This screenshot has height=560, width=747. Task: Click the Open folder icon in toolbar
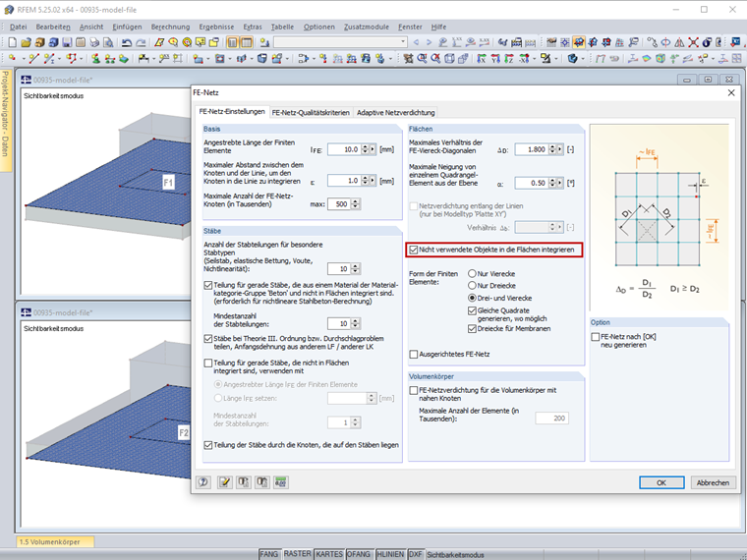tap(26, 42)
